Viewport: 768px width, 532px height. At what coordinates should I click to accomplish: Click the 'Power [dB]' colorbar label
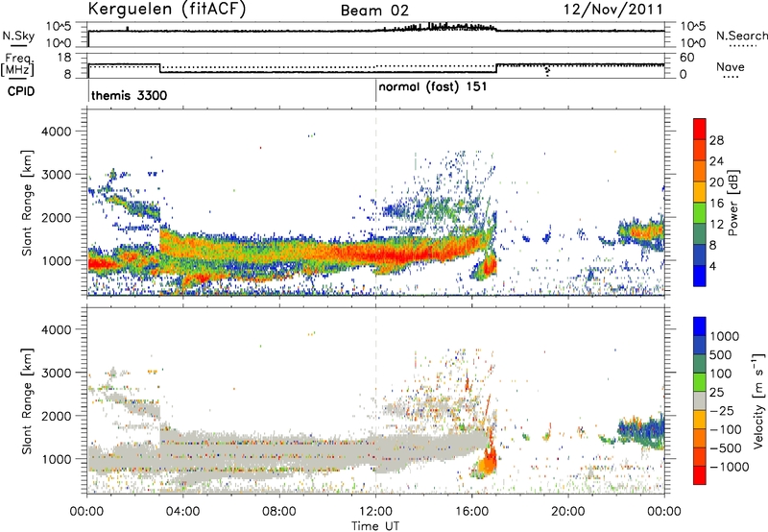coord(732,203)
